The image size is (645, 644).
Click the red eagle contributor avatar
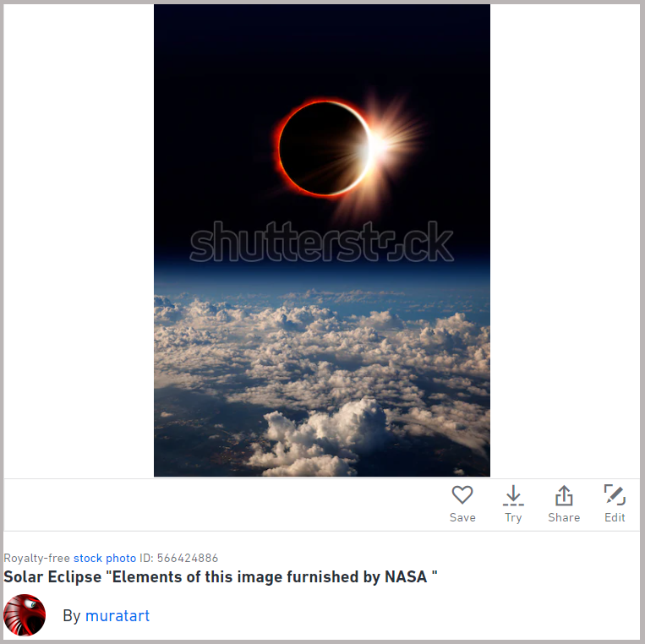click(x=25, y=614)
